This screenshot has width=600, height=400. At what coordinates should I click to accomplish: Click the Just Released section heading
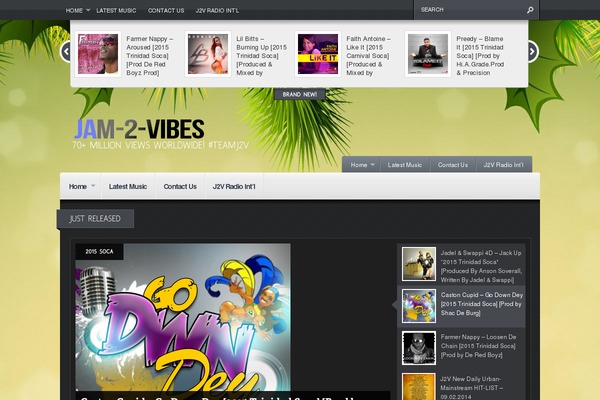point(95,219)
